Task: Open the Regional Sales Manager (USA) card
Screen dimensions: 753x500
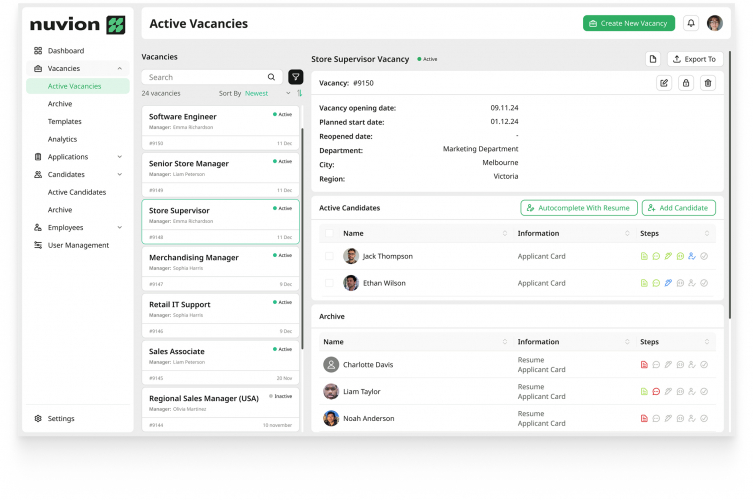Action: (x=220, y=410)
